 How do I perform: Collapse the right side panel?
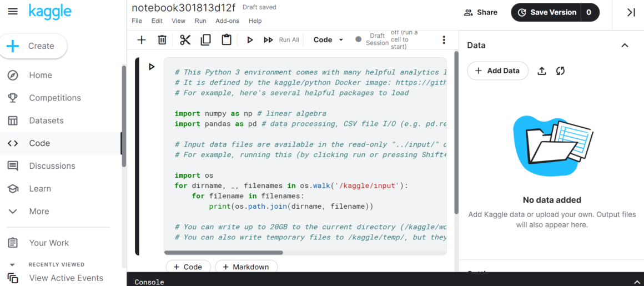631,12
